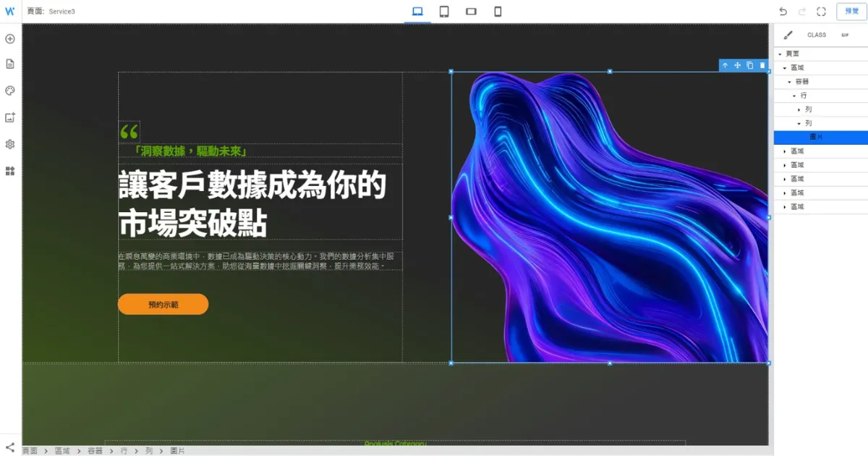Delete the selected image with trash icon
The image size is (868, 456).
(x=762, y=65)
